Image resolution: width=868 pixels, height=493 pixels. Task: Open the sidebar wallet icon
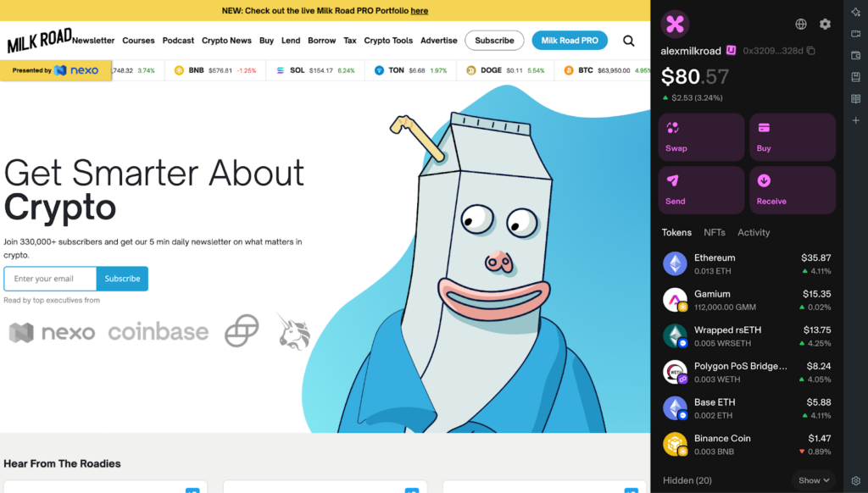click(x=856, y=55)
